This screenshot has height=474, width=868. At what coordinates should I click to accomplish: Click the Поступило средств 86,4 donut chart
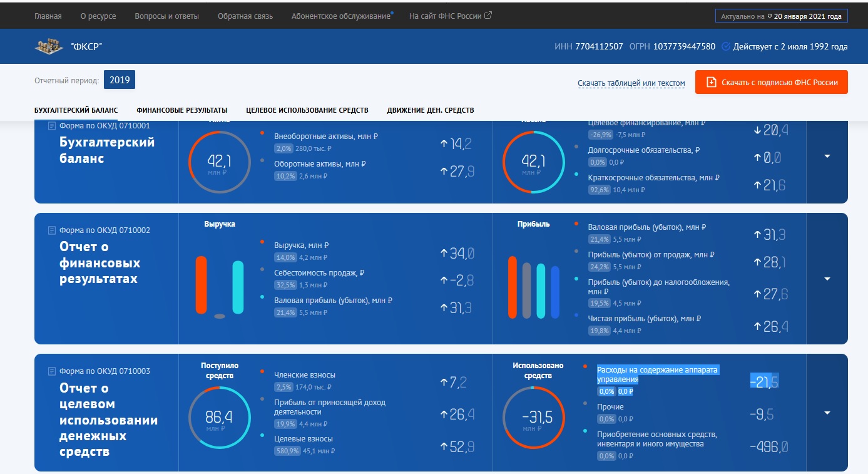[219, 418]
